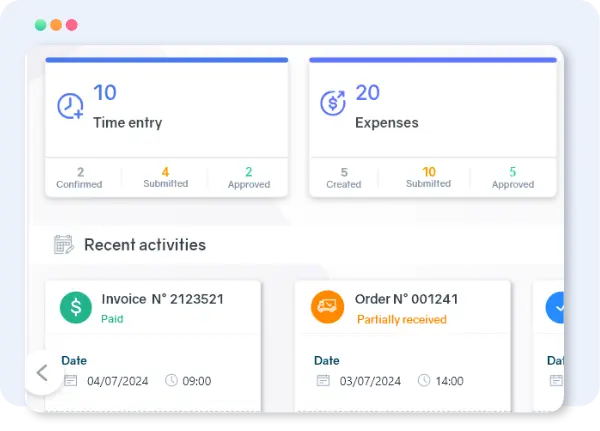The height and width of the screenshot is (431, 600).
Task: Click the clock icon beside 09:00
Action: point(170,380)
